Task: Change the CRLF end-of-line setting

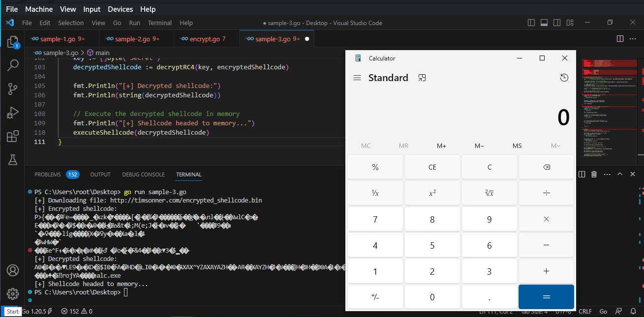Action: pos(585,312)
